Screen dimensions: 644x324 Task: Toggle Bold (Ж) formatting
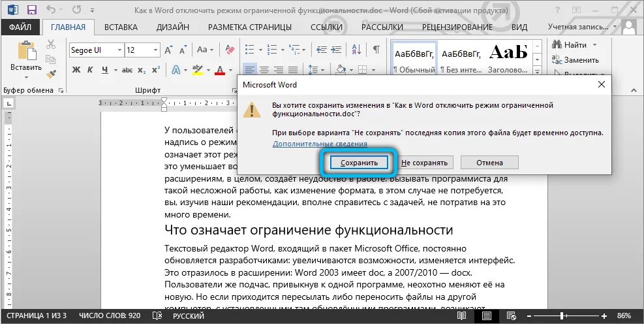[76, 71]
